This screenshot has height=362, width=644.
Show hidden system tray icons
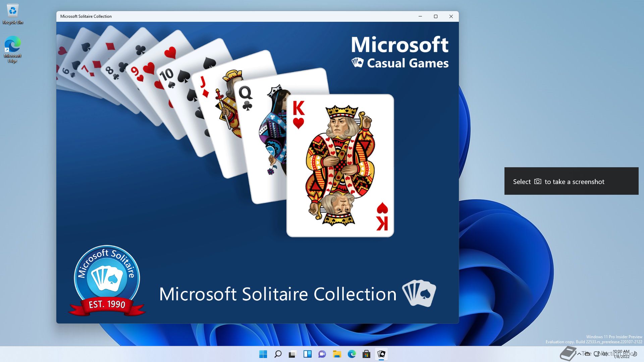579,354
